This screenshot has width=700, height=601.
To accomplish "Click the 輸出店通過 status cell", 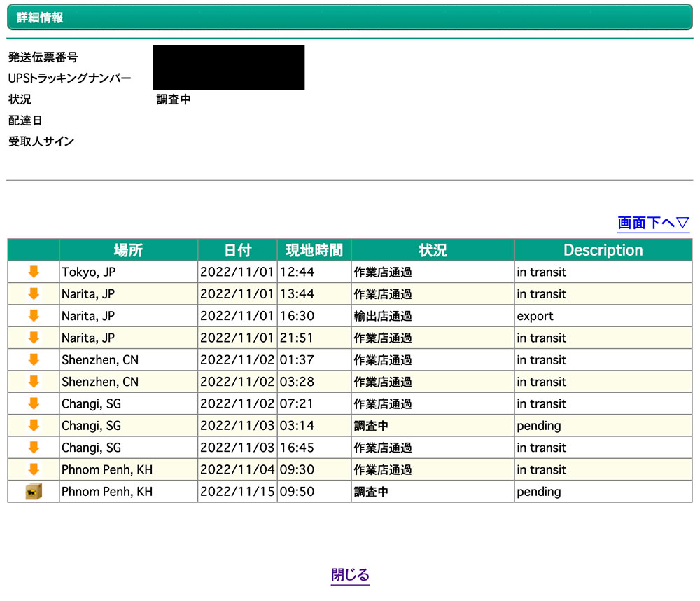I will (x=433, y=315).
